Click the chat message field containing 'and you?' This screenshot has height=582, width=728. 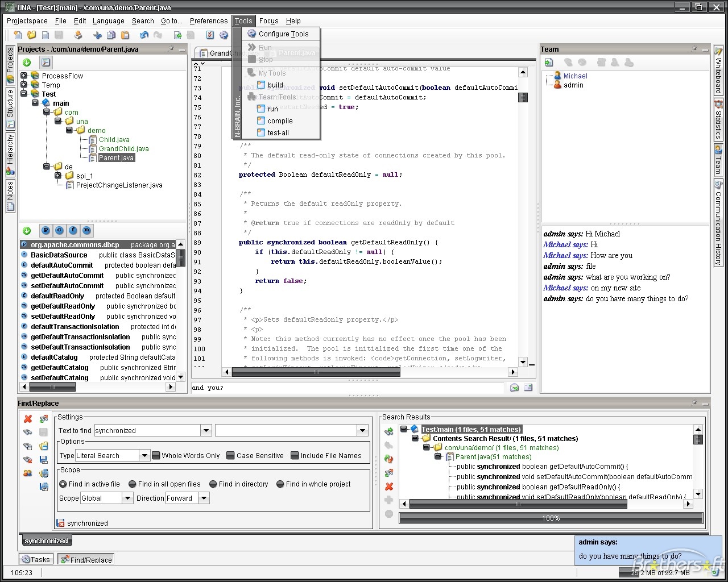tap(347, 388)
